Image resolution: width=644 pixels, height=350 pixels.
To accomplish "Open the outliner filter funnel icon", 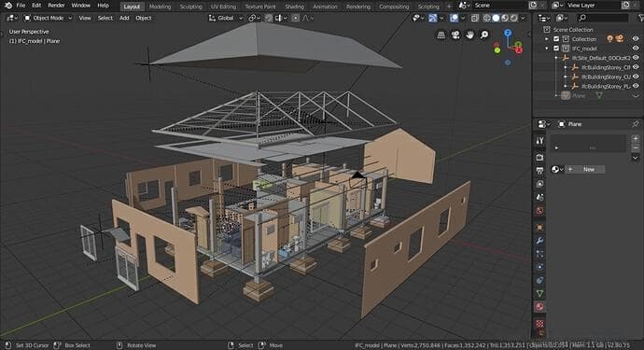I will coord(640,18).
